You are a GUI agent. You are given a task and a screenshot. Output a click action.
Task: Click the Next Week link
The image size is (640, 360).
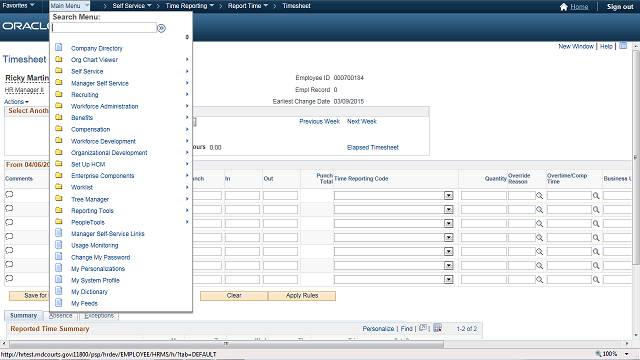tap(362, 121)
